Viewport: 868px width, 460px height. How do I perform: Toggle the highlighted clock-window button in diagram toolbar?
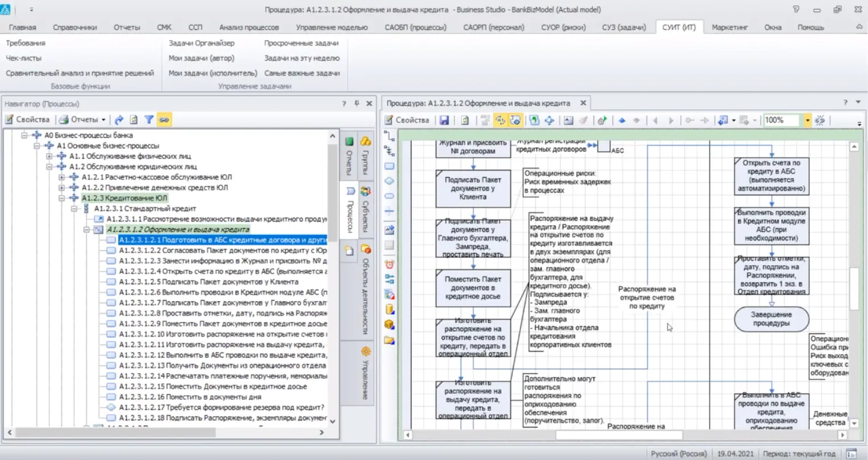click(x=515, y=120)
